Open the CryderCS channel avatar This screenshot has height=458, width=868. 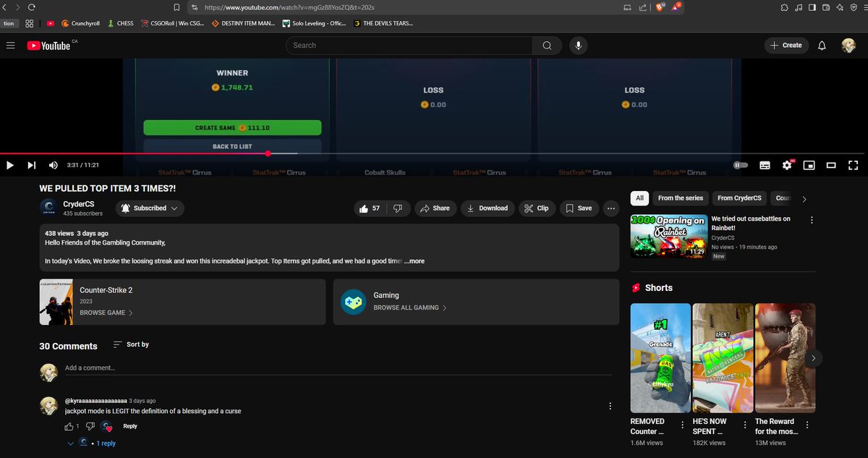tap(48, 208)
